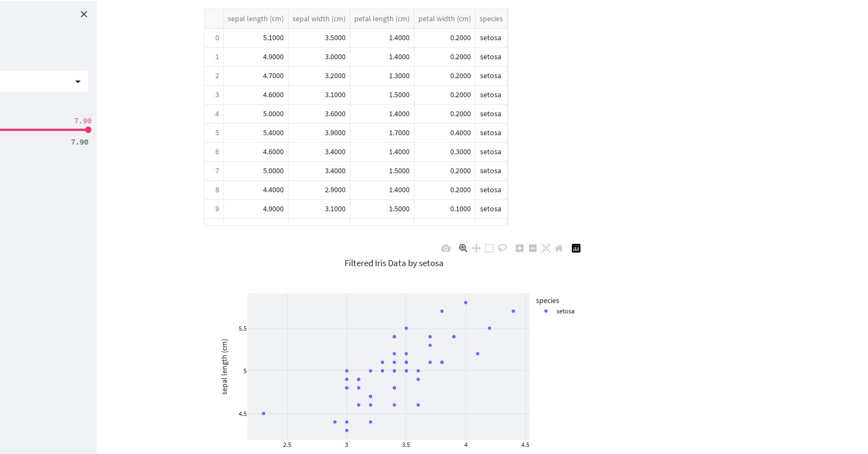Sort by the species column header
Image resolution: width=868 pixels, height=454 pixels.
click(491, 18)
